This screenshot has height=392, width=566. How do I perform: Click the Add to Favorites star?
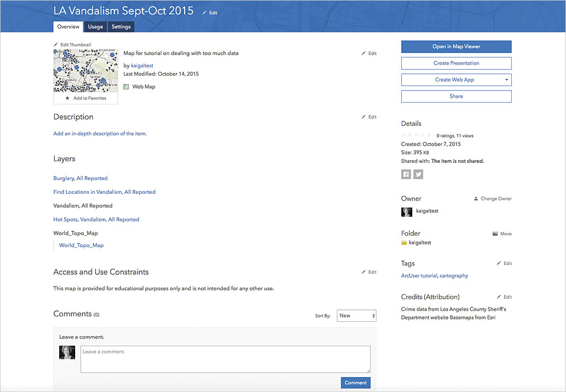(67, 98)
